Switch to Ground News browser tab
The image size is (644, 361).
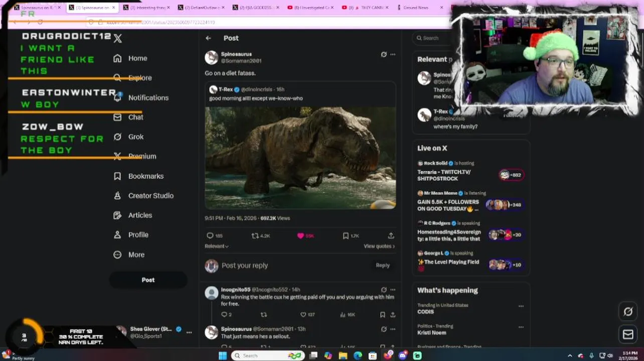pyautogui.click(x=420, y=8)
